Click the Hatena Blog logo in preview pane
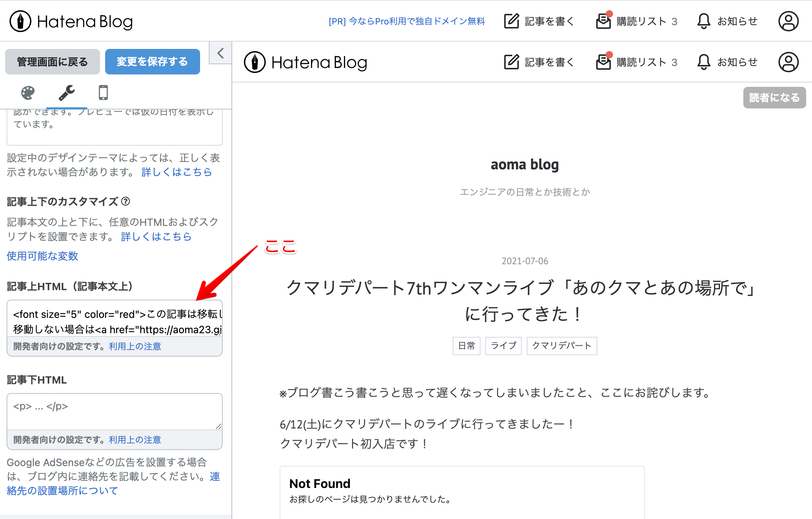This screenshot has width=812, height=519. click(306, 62)
